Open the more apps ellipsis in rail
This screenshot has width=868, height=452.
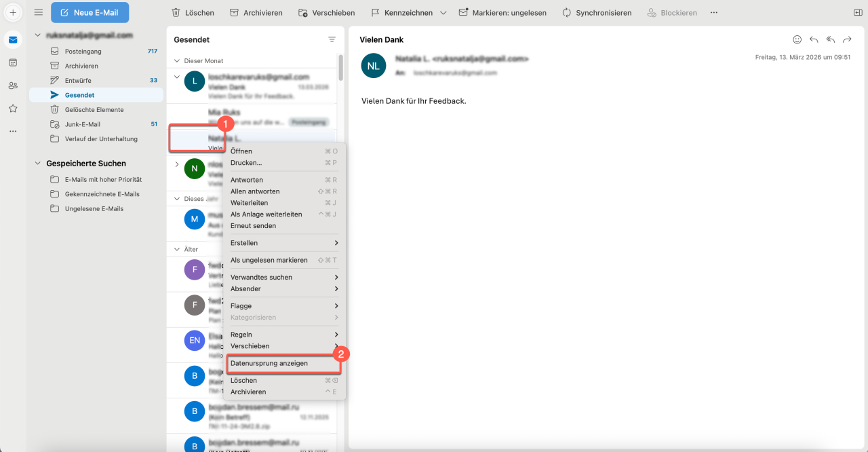point(13,131)
